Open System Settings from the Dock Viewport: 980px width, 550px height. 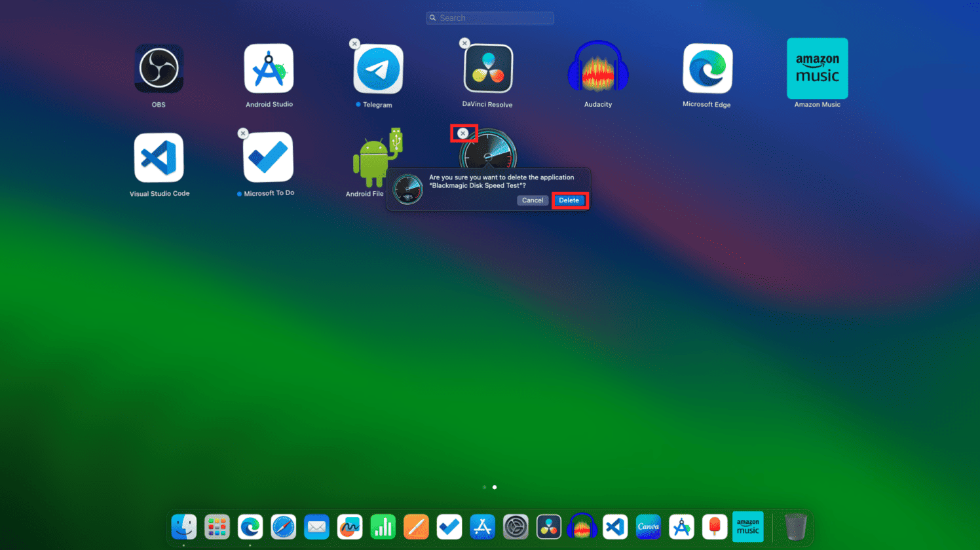[x=516, y=526]
